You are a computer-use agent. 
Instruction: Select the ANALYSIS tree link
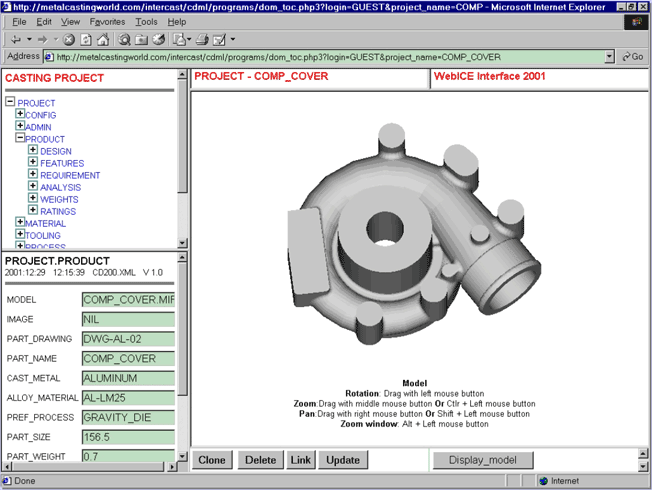coord(60,187)
